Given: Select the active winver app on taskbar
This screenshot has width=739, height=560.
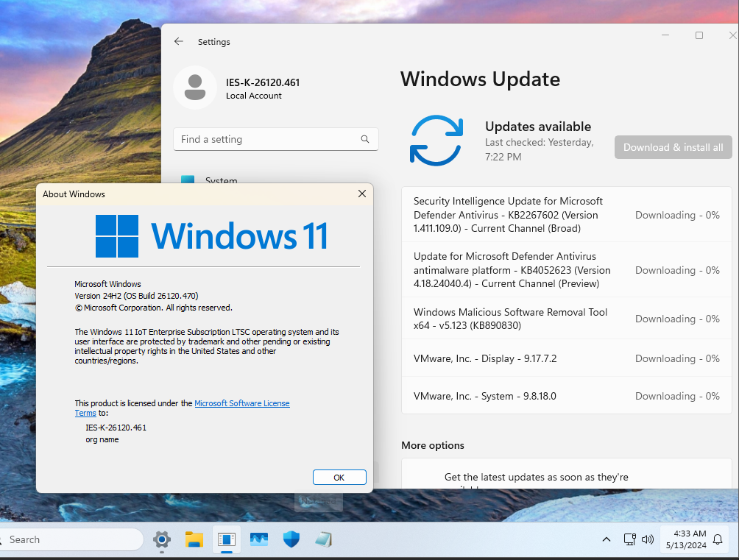Looking at the screenshot, I should click(227, 539).
